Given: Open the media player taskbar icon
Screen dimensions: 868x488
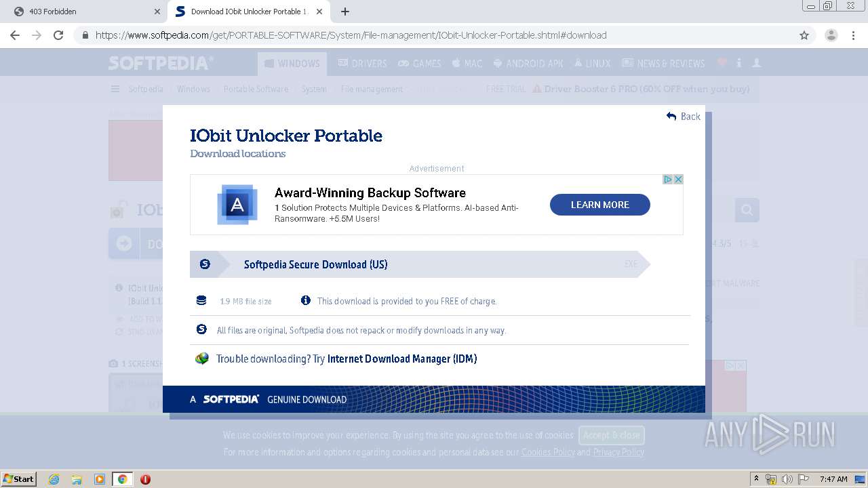Looking at the screenshot, I should coord(100,479).
